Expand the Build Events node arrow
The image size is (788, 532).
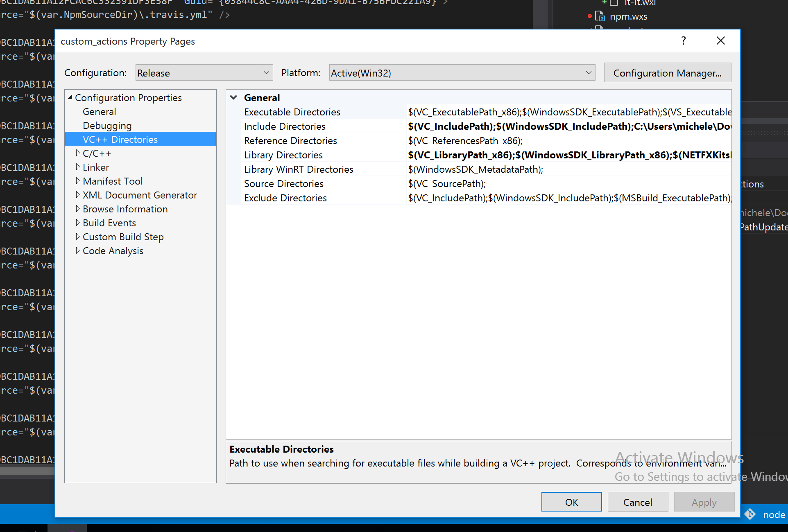click(77, 223)
